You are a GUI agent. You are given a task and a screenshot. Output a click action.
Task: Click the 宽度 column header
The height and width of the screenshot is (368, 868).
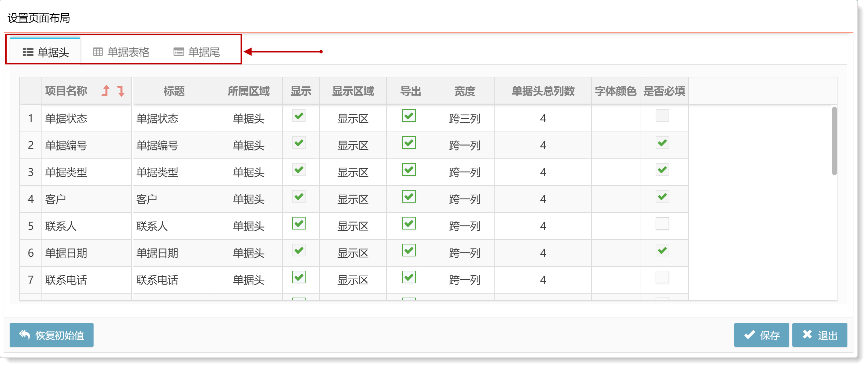click(465, 91)
